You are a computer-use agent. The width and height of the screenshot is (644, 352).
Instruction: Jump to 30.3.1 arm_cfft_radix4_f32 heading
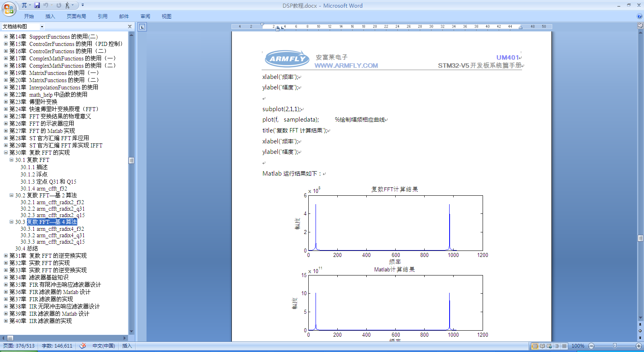click(x=52, y=229)
